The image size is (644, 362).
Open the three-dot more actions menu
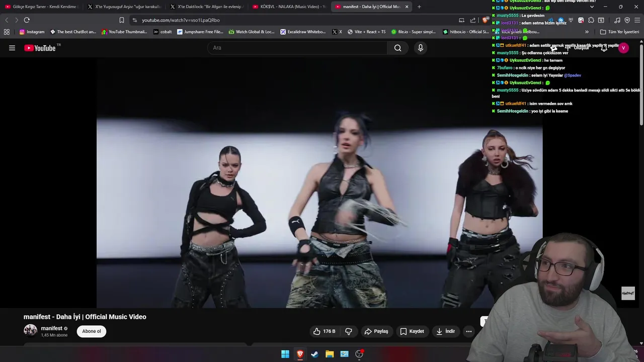tap(469, 331)
